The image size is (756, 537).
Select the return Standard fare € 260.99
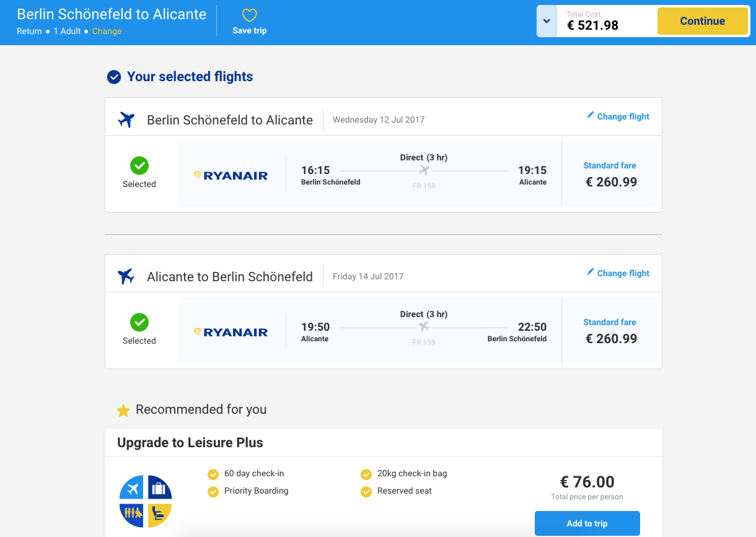pyautogui.click(x=610, y=332)
